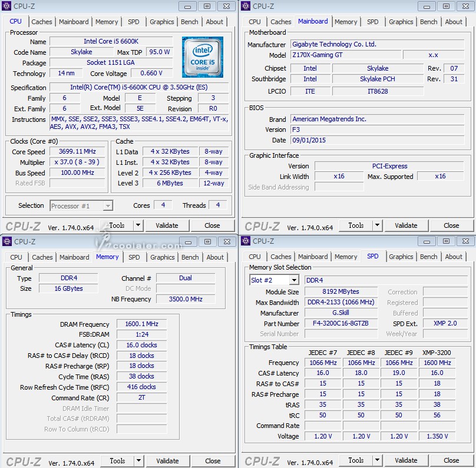Click Link Width x16 value

[339, 176]
